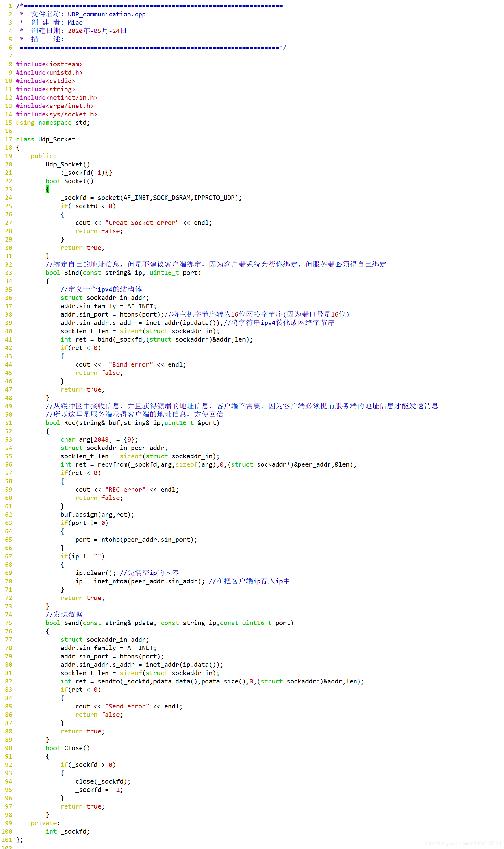Click the #include<sys/socket.h> line

(x=57, y=114)
